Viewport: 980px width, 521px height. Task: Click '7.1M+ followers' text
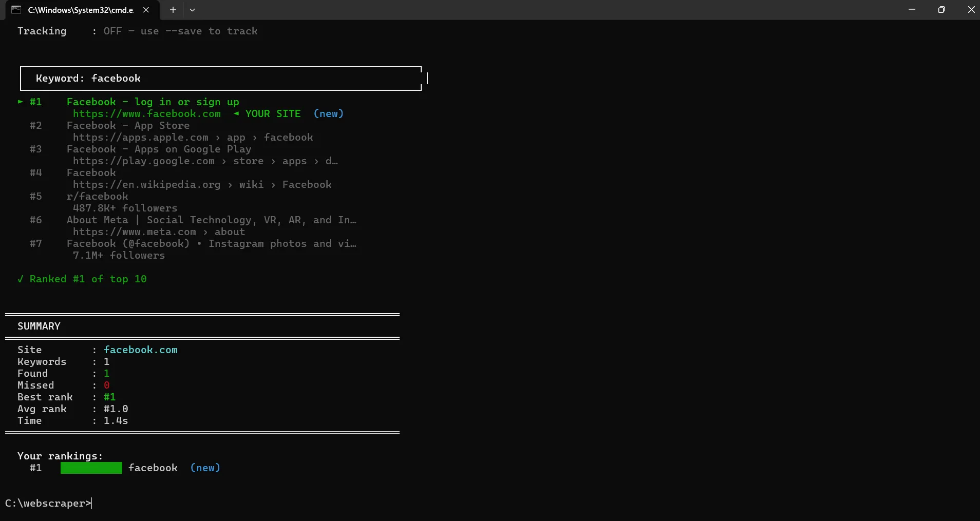coord(119,256)
